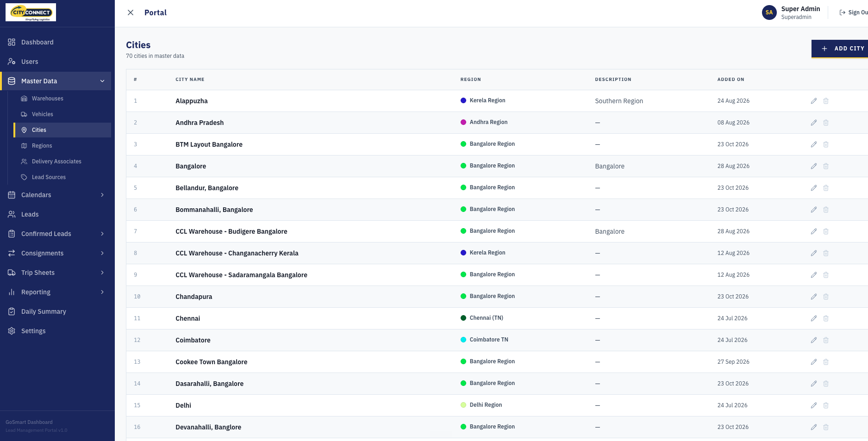Collapse the Master Data menu
Image resolution: width=868 pixels, height=441 pixels.
[x=56, y=81]
